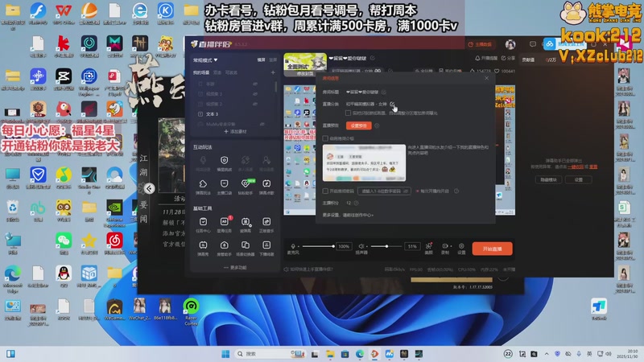
Task: Click the info icon next to the preview button
Action: pyautogui.click(x=377, y=125)
